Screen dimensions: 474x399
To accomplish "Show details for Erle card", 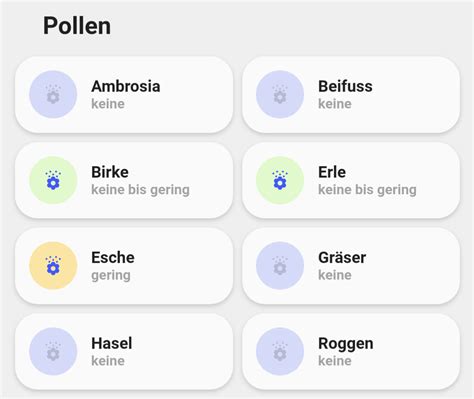I will (351, 180).
